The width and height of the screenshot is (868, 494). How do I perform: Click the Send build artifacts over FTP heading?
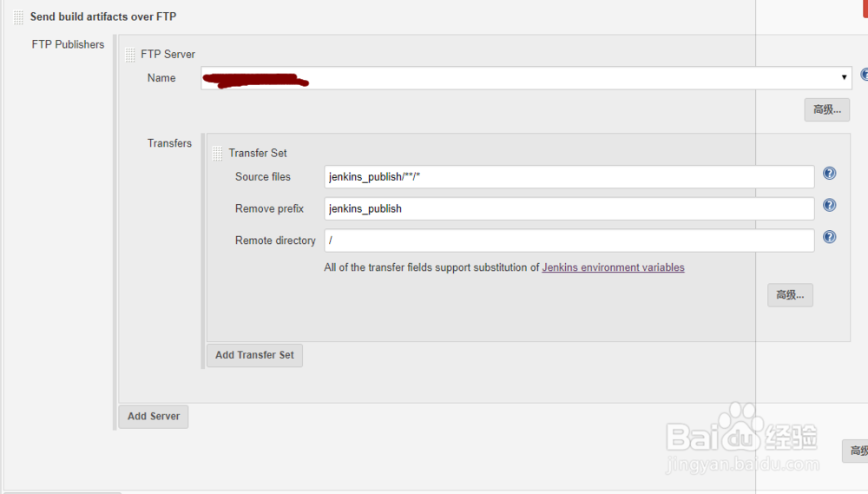[x=103, y=16]
